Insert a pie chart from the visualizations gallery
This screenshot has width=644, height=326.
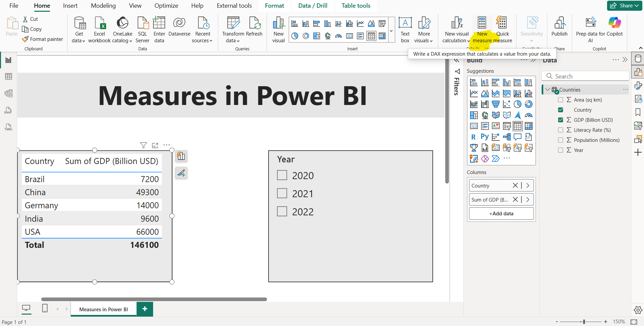[x=295, y=36]
